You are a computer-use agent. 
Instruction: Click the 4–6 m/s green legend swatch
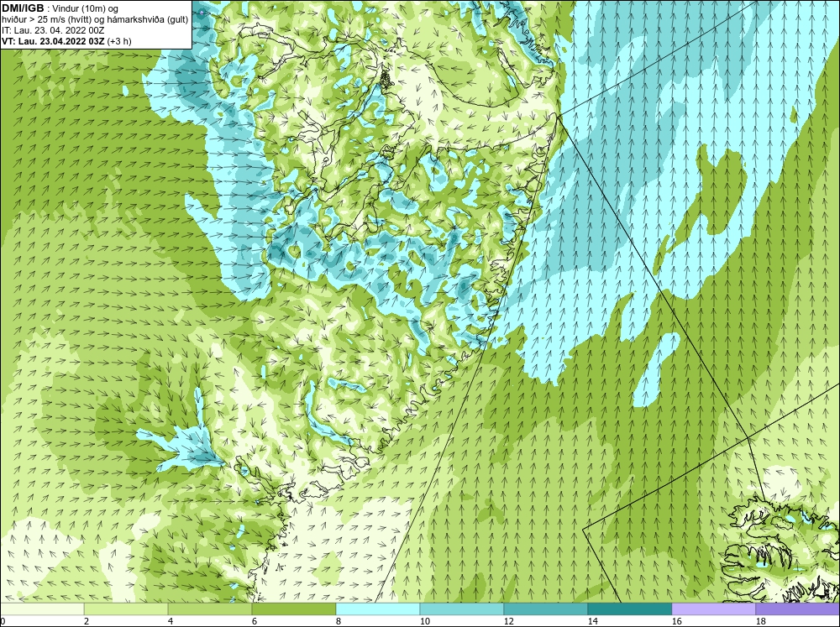210,609
